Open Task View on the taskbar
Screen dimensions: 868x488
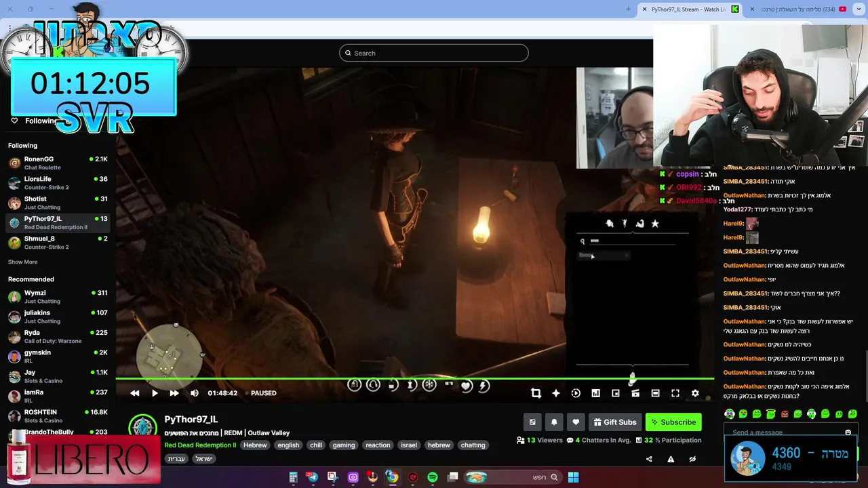pos(453,477)
